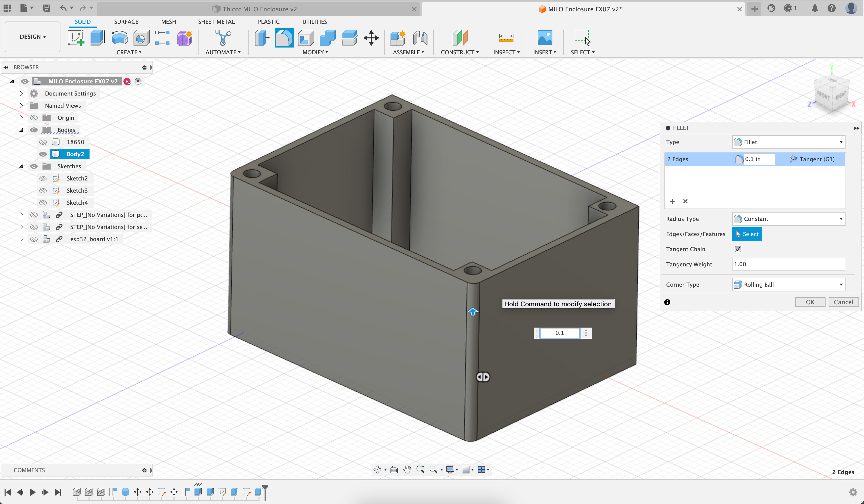Open the Corner Type dropdown

click(x=788, y=285)
